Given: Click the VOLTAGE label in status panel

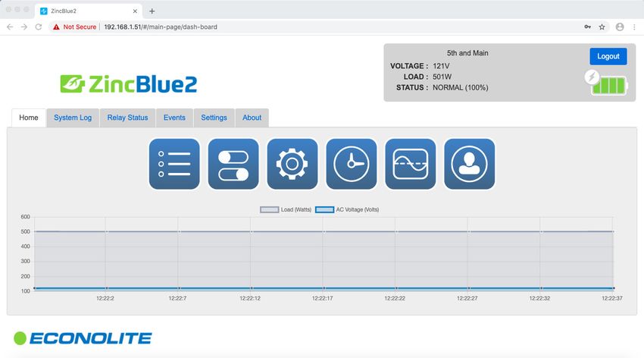Looking at the screenshot, I should click(409, 66).
